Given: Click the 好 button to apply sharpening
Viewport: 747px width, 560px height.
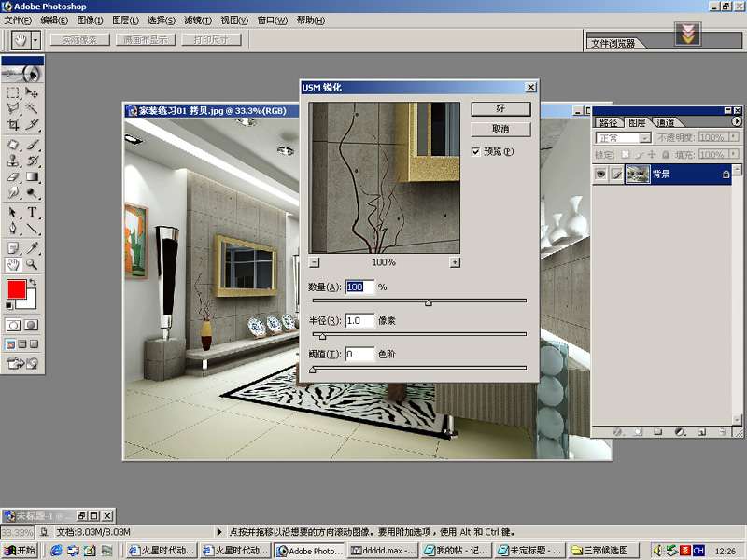Looking at the screenshot, I should coord(500,109).
